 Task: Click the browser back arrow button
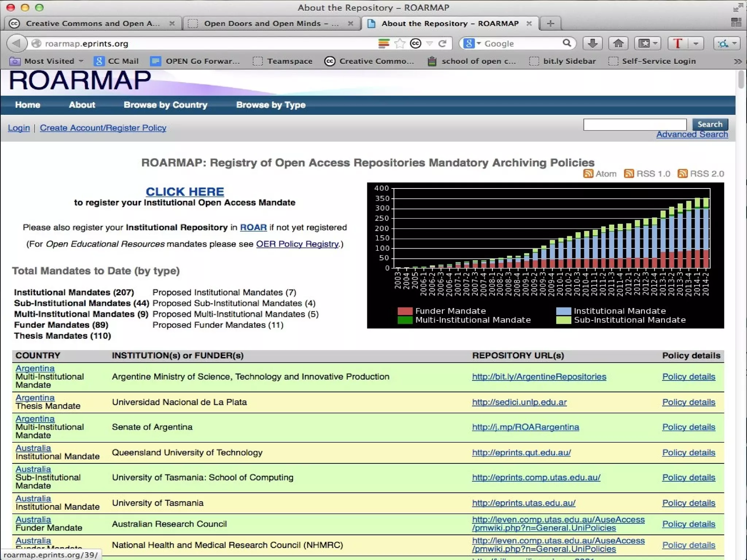coord(17,43)
